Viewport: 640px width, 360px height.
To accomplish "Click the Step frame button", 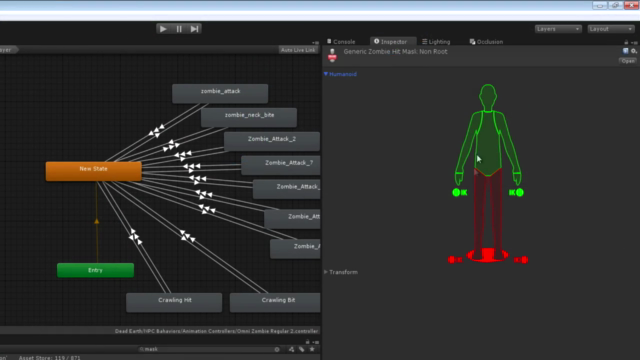I will [x=194, y=29].
